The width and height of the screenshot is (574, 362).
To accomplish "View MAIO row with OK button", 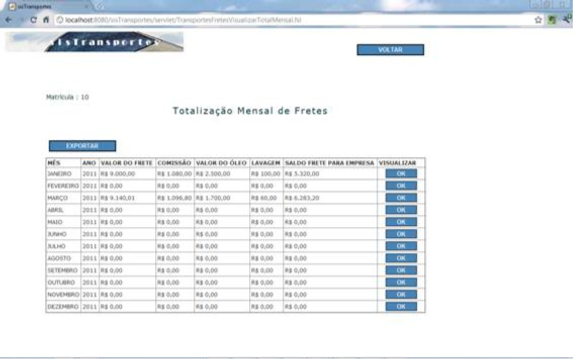I will click(x=401, y=222).
